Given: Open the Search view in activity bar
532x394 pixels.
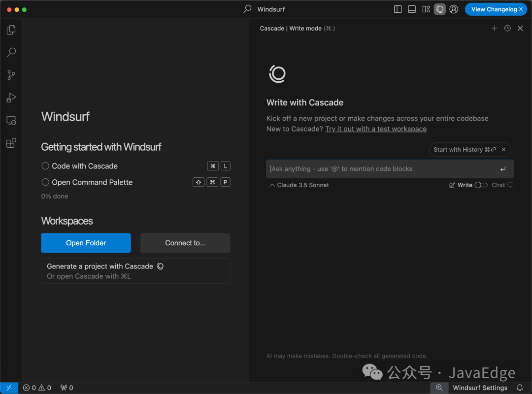Looking at the screenshot, I should pos(11,52).
